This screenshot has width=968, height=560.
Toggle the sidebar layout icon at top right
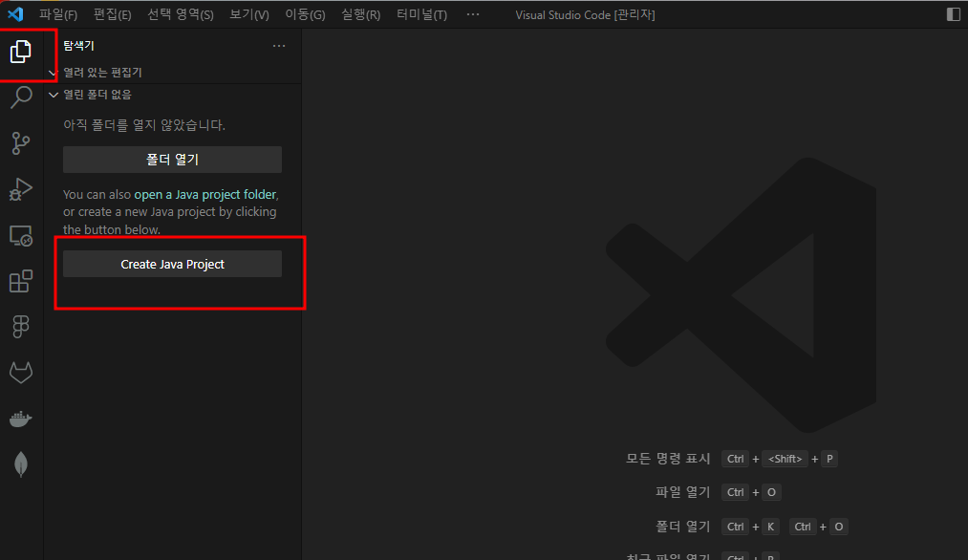point(953,14)
